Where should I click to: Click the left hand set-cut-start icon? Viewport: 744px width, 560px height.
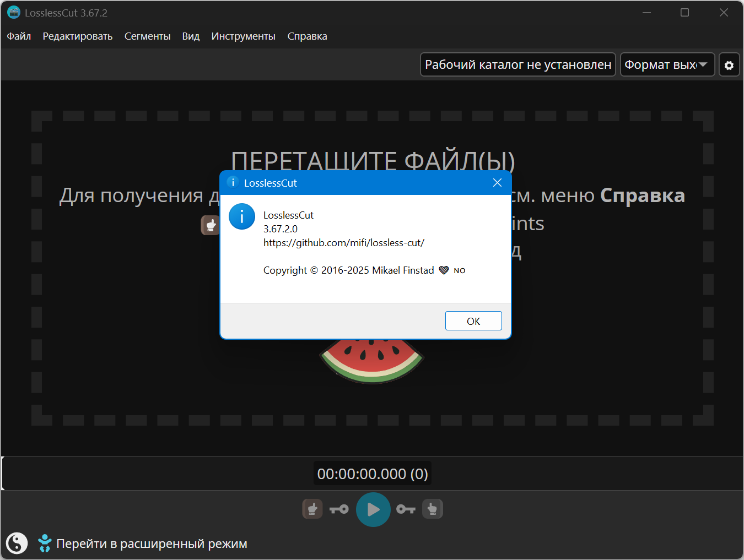312,509
